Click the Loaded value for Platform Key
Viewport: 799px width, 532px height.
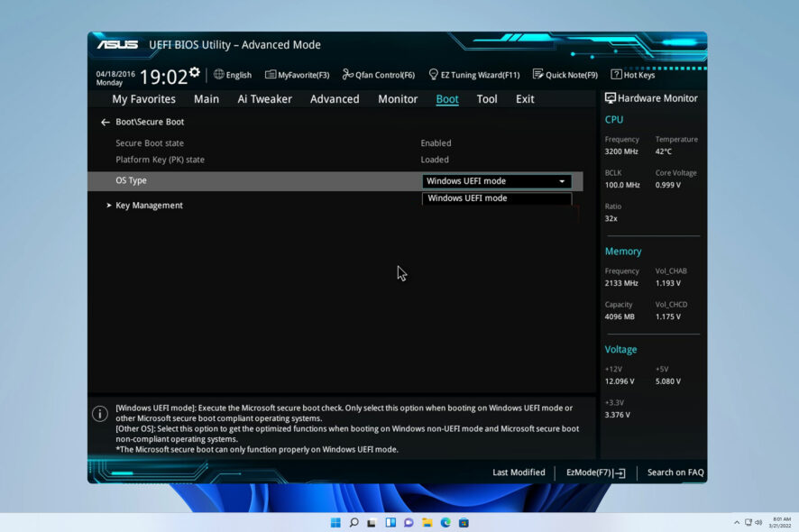click(x=435, y=160)
